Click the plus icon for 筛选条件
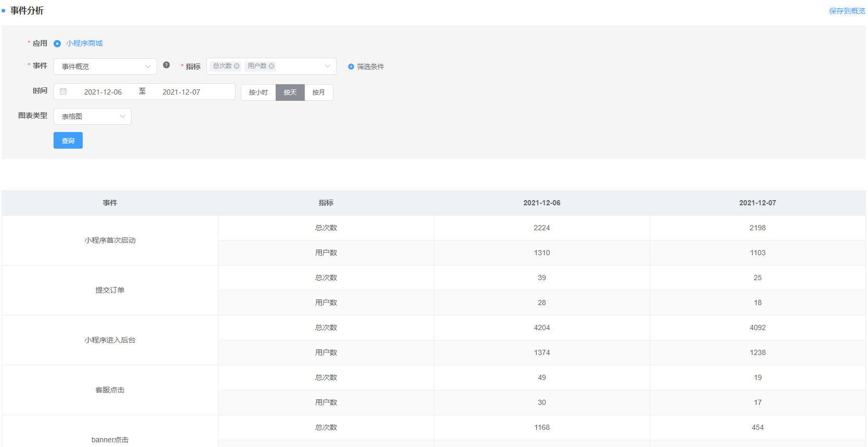 (x=351, y=67)
